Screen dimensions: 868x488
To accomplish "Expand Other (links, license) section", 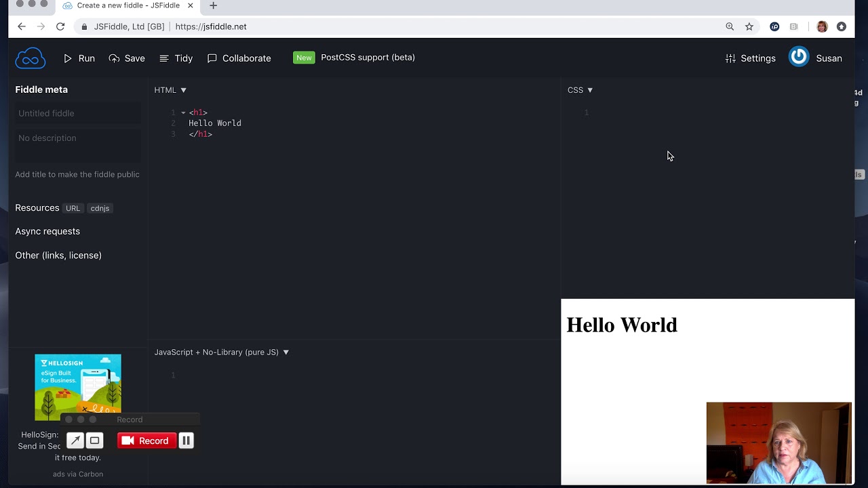I will 58,256.
